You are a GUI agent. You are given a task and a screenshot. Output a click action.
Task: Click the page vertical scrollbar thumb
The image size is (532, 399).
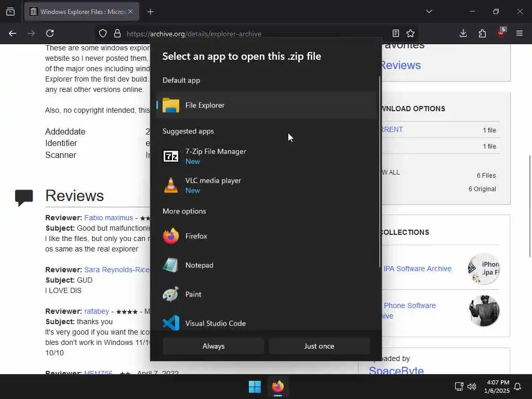pos(529,206)
